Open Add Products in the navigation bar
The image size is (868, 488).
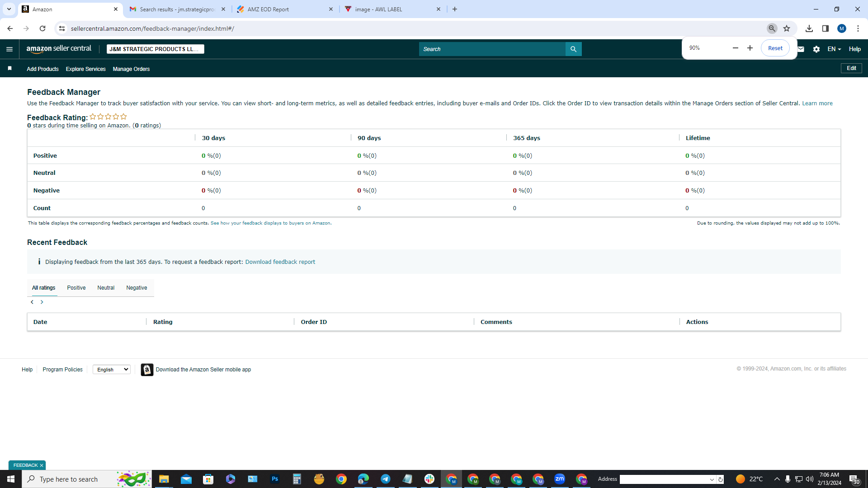point(42,69)
